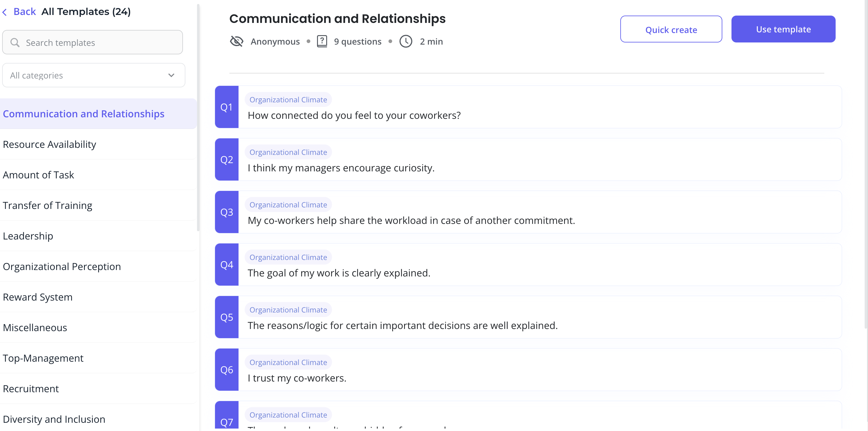Click the Q1 number badge
The width and height of the screenshot is (868, 431).
[x=226, y=107]
